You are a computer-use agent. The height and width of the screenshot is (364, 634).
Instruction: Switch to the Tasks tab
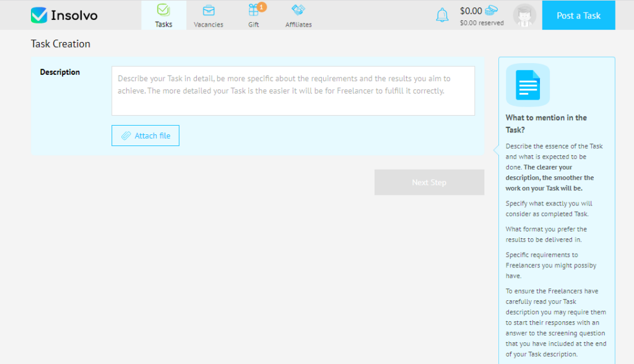(x=163, y=15)
